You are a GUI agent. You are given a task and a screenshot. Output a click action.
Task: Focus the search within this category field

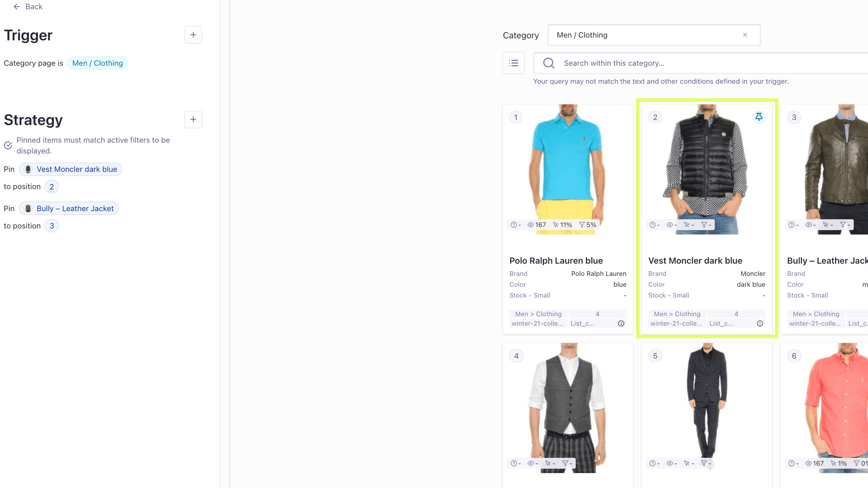701,63
